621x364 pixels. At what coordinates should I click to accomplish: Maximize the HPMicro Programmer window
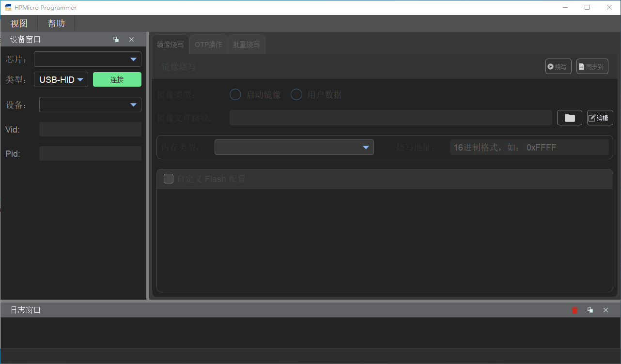point(587,7)
